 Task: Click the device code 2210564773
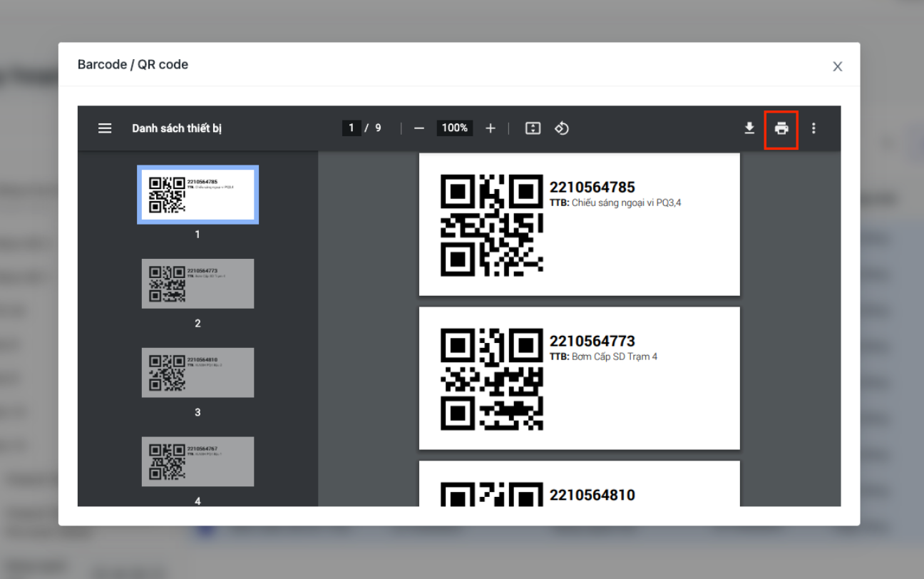tap(592, 342)
